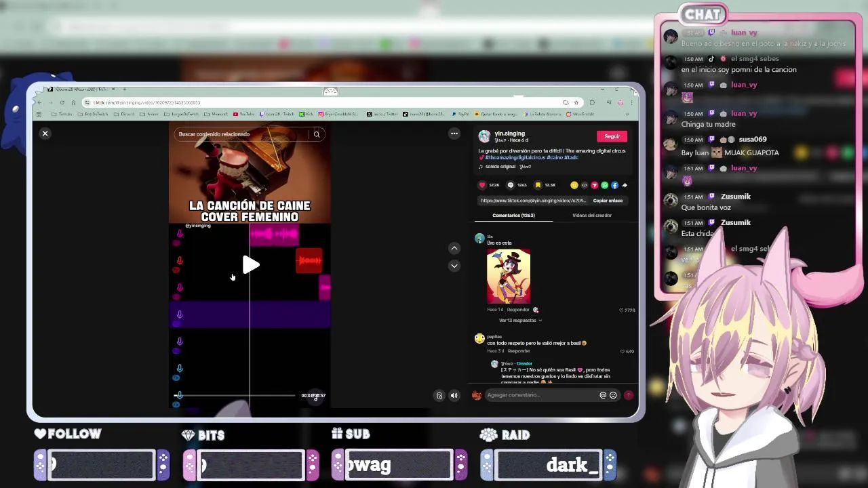Bookmark page with star icon
The image size is (868, 488).
576,102
